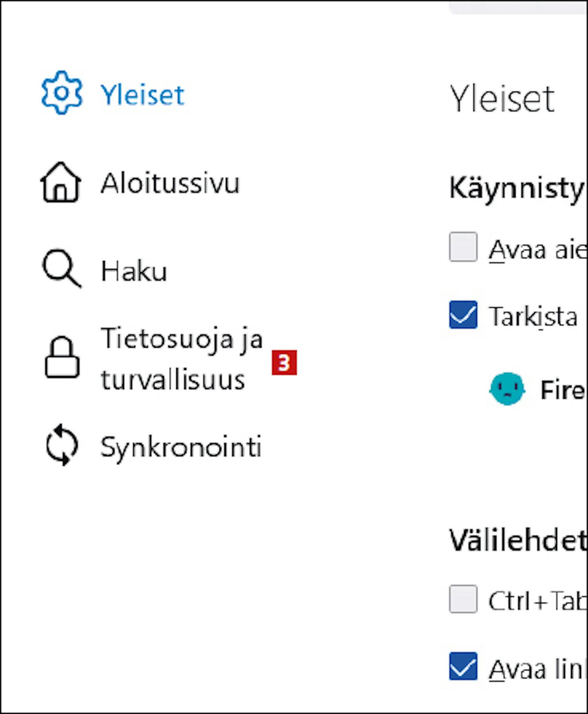Screen dimensions: 588x714
Task: Click the teal sad-face Firefox icon
Action: tap(507, 389)
